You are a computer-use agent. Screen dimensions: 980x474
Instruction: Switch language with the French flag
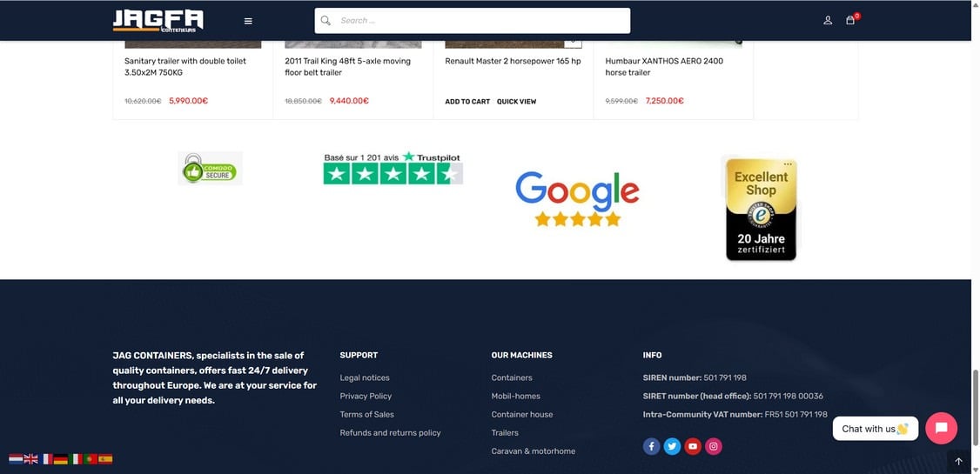click(x=46, y=459)
